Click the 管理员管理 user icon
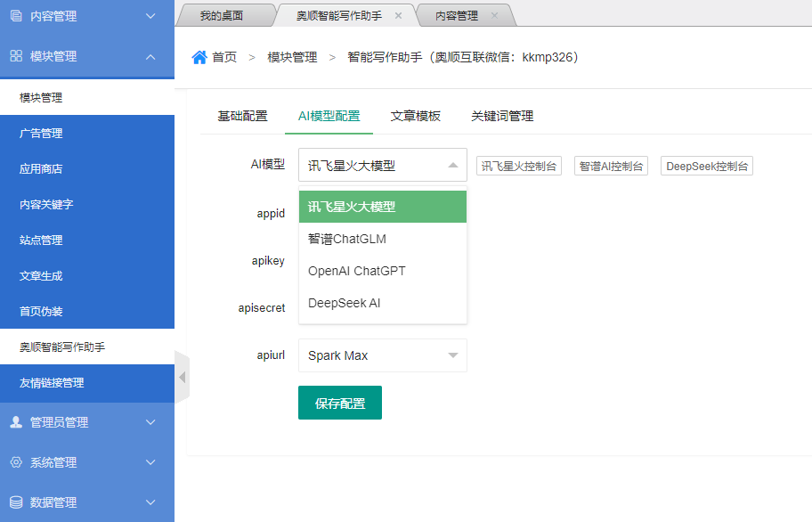The image size is (812, 522). point(16,422)
